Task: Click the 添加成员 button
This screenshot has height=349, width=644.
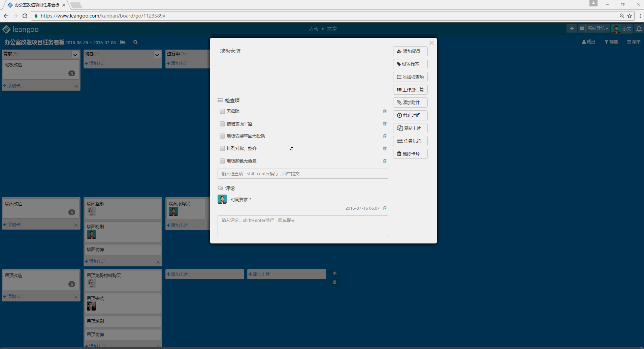Action: coord(410,51)
